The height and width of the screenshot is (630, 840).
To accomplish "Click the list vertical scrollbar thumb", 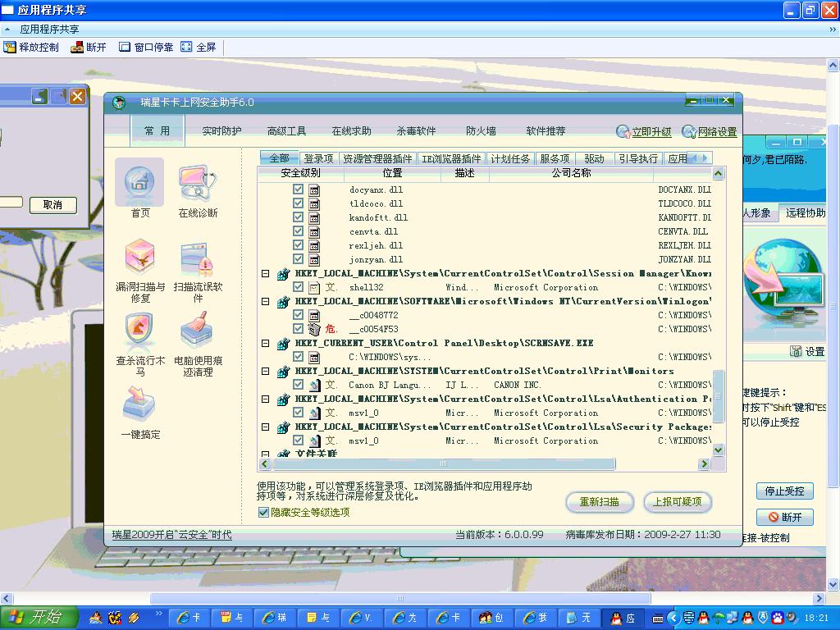I will pos(719,396).
